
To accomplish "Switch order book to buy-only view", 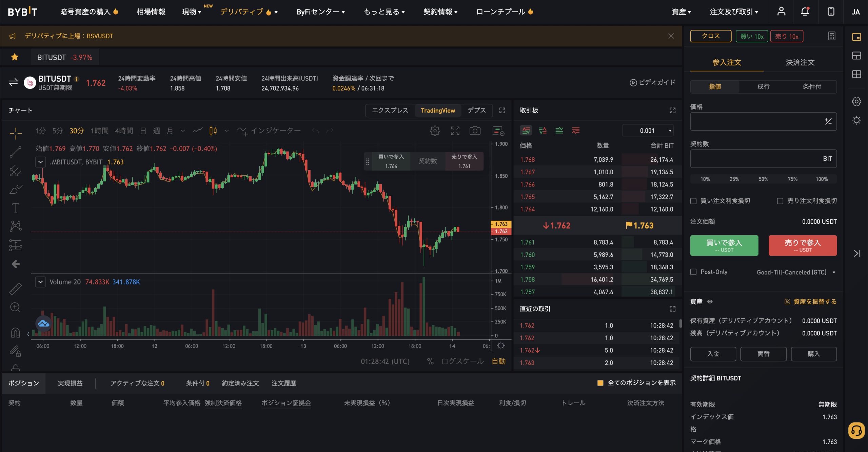I will 559,130.
